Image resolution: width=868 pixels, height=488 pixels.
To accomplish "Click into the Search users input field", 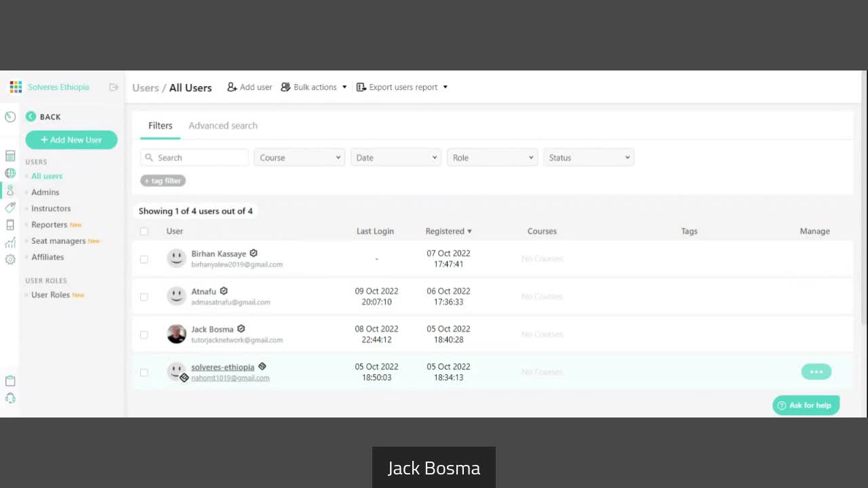I will coord(195,157).
